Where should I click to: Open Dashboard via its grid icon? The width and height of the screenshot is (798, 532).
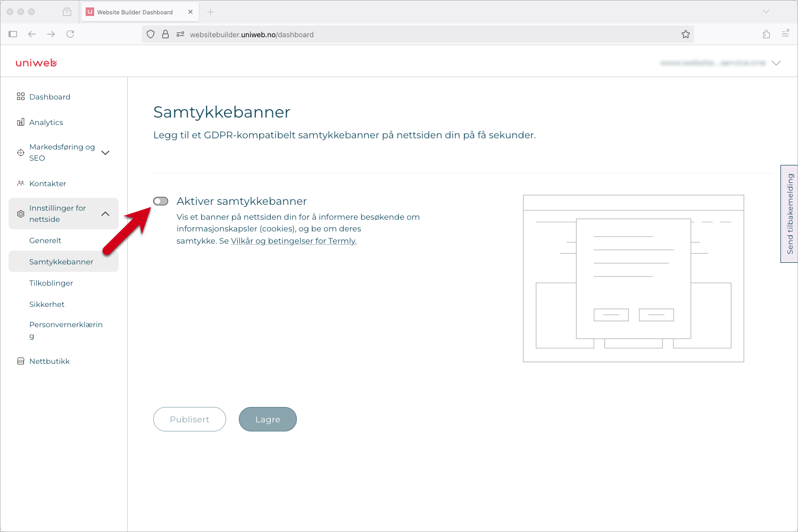(x=21, y=96)
